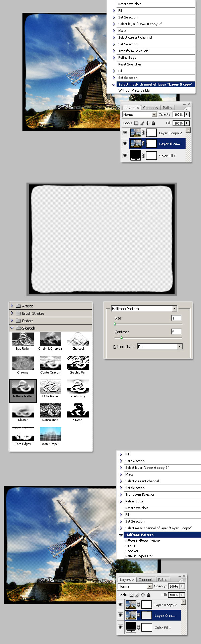Switch to Channels tab in top Layers panel
The height and width of the screenshot is (644, 201).
pyautogui.click(x=150, y=108)
